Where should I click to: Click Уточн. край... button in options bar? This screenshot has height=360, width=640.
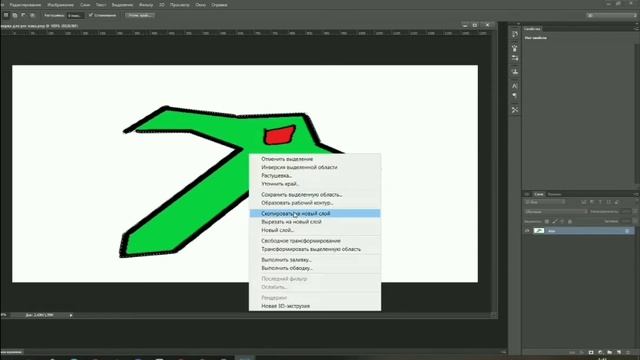pos(140,16)
